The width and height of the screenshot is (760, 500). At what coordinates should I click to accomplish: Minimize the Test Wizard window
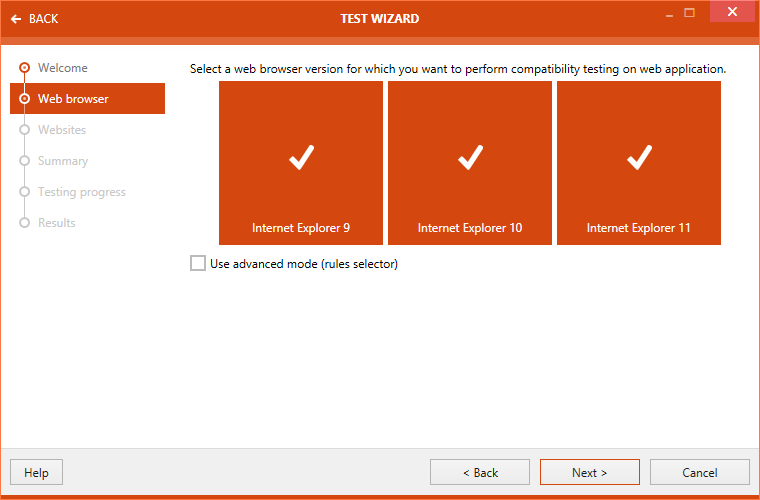(669, 14)
